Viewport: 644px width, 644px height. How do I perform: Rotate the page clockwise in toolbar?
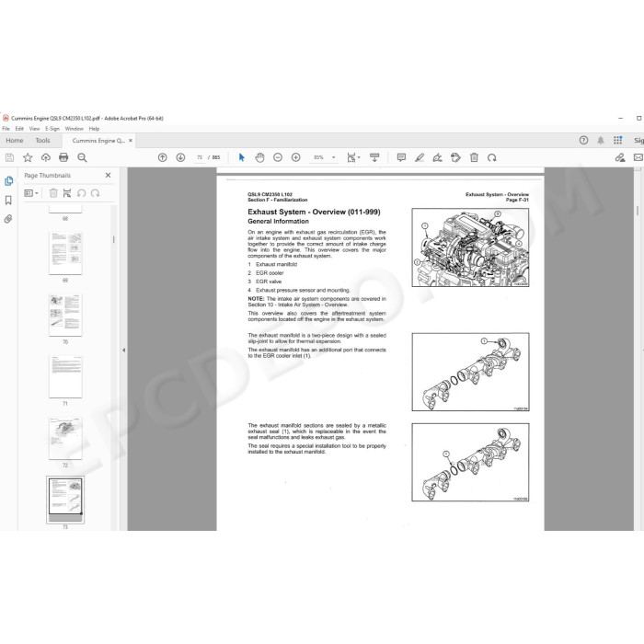(x=492, y=157)
